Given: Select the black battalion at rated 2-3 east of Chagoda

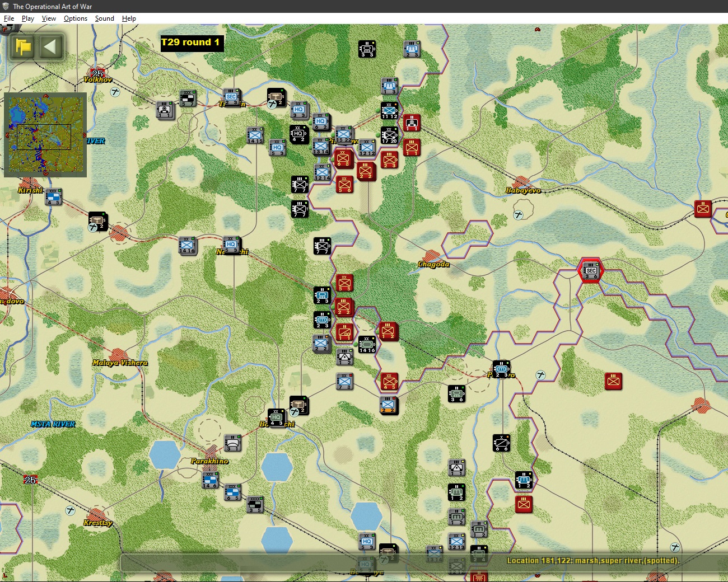Looking at the screenshot, I should point(501,369).
